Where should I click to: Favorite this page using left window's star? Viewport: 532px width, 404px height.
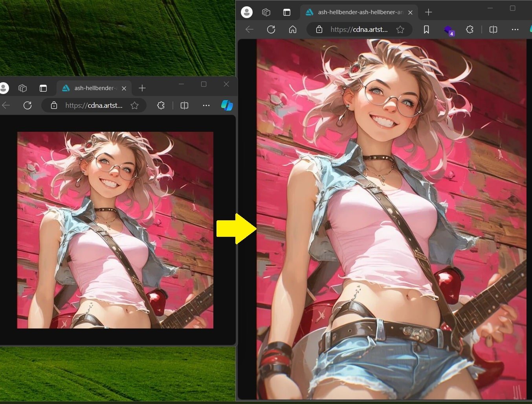pyautogui.click(x=135, y=105)
